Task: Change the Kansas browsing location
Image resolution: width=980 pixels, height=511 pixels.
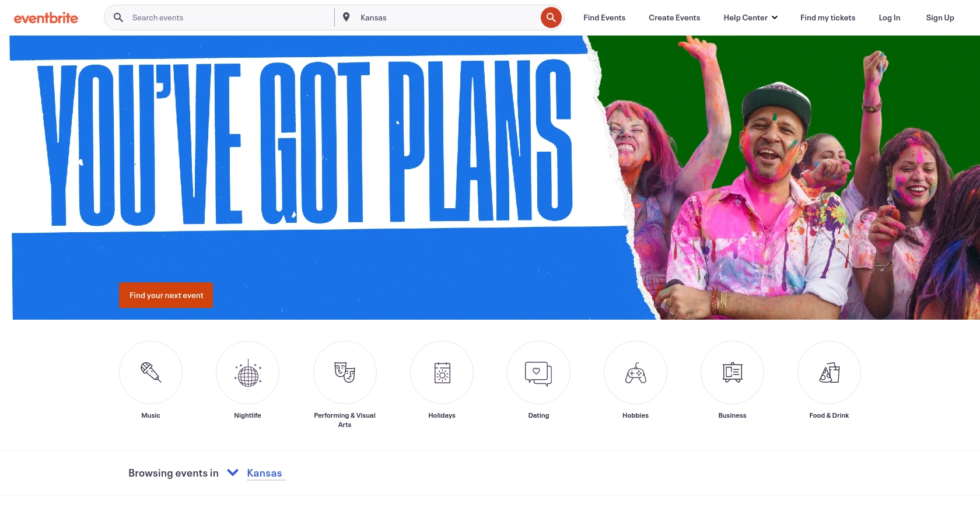Action: pos(264,473)
